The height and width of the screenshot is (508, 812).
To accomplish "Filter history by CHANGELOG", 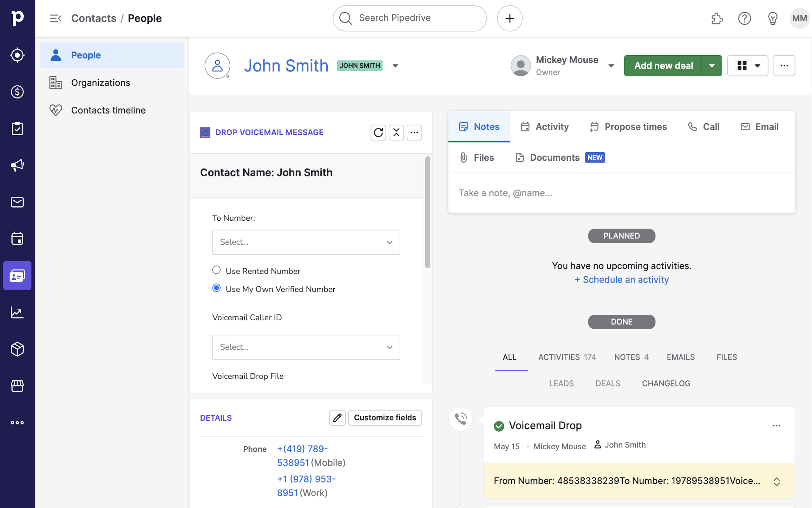I will 666,383.
